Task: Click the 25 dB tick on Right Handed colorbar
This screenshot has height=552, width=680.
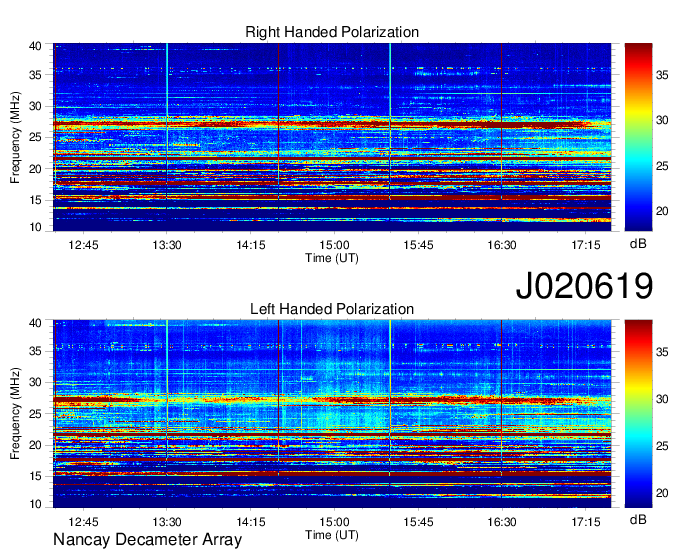Action: pos(662,166)
